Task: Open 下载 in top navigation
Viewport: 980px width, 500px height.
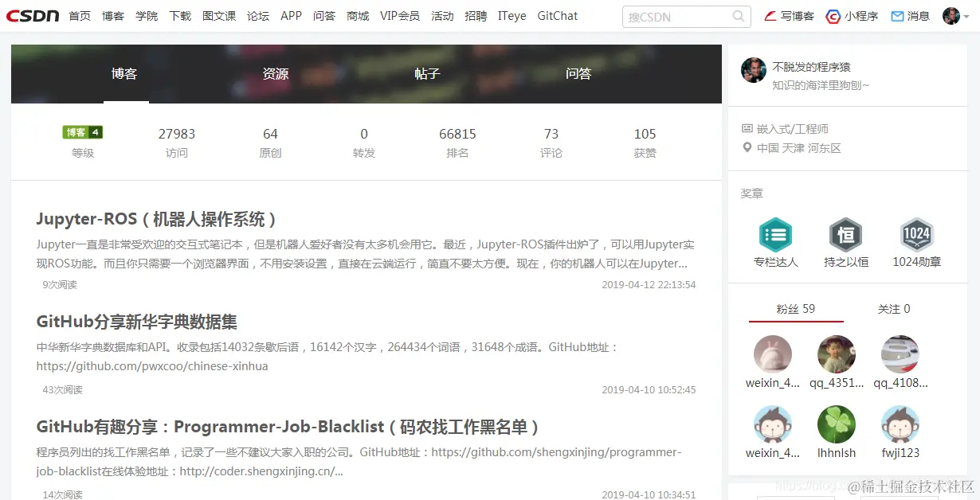Action: pyautogui.click(x=180, y=16)
